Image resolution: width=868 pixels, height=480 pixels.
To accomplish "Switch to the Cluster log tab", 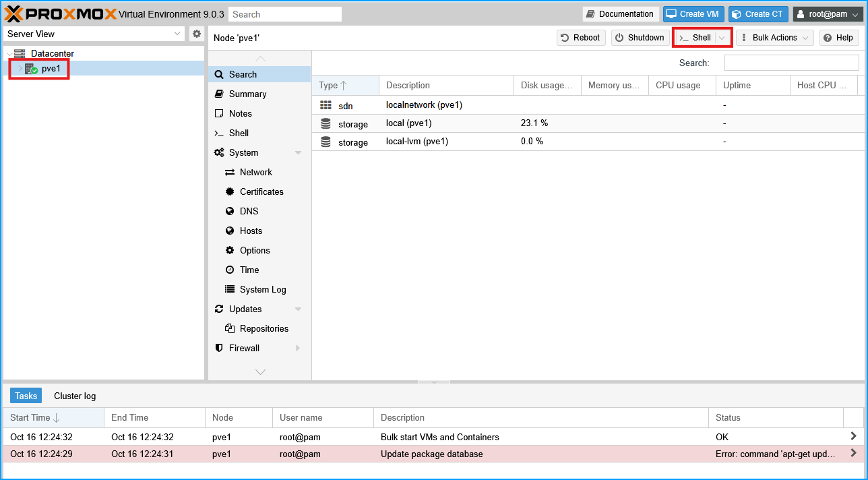I will point(74,396).
